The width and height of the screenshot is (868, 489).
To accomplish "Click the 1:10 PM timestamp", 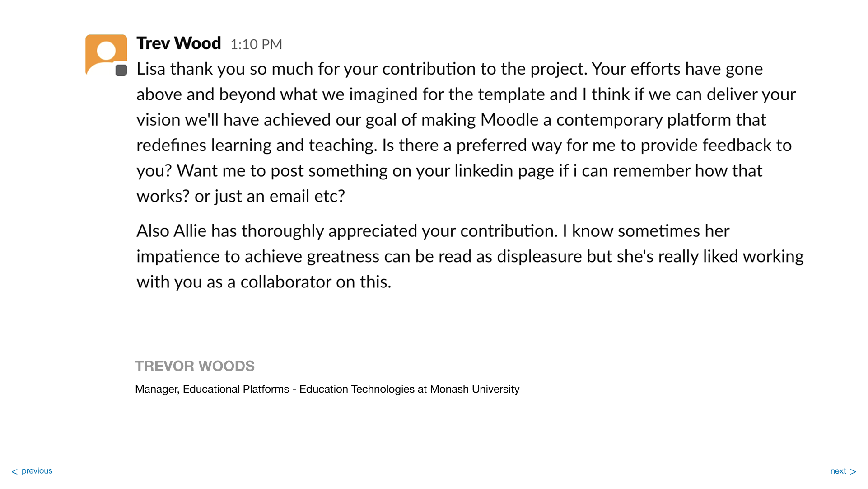I will 256,44.
